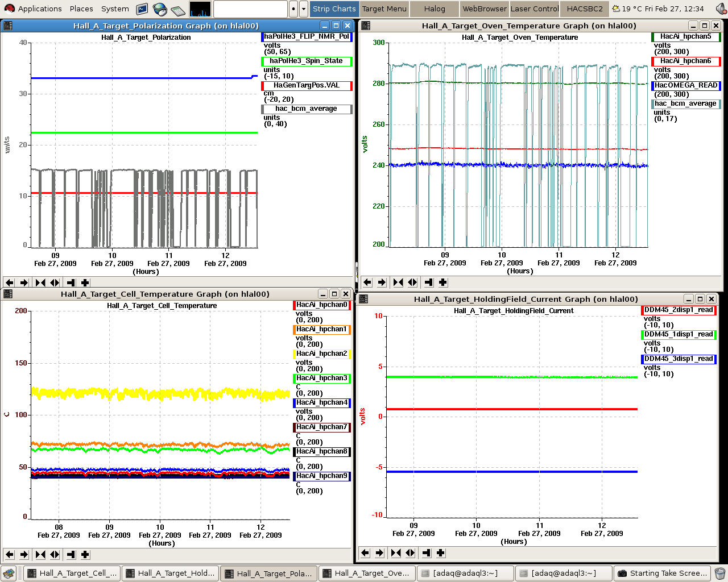Click inward-arrows zoom icon in Cell Temperature graph
The height and width of the screenshot is (582, 728).
(x=40, y=554)
